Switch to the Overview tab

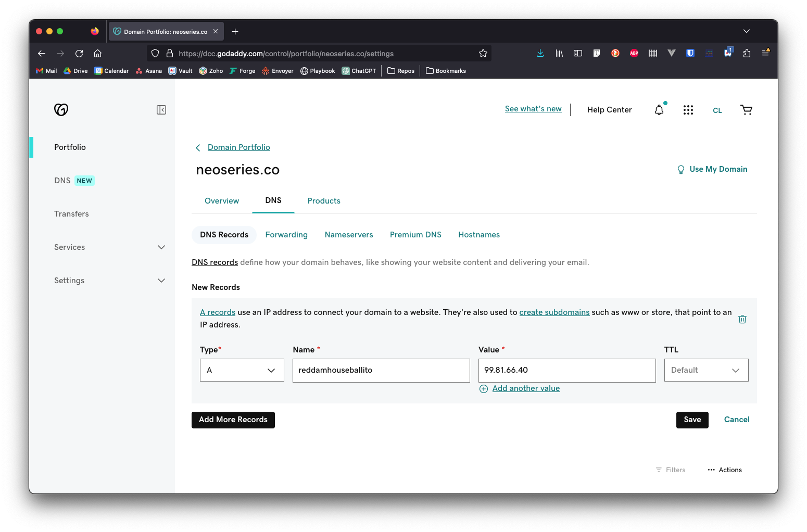tap(222, 201)
